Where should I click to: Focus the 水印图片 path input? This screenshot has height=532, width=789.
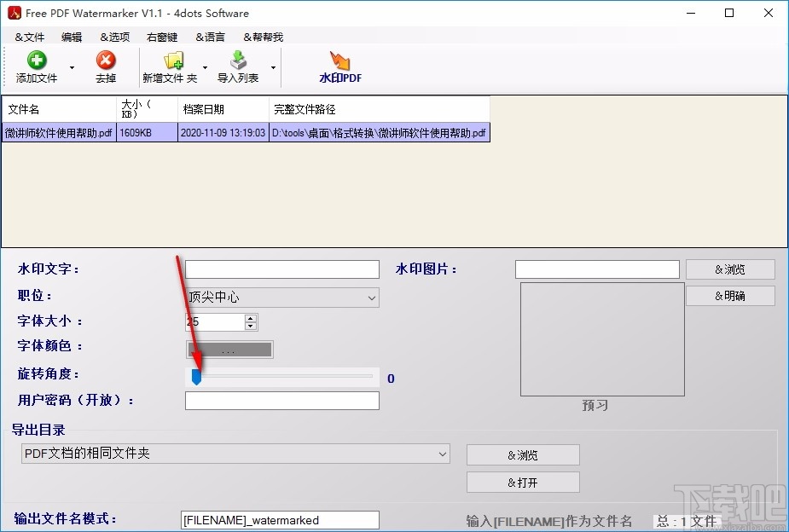click(597, 269)
